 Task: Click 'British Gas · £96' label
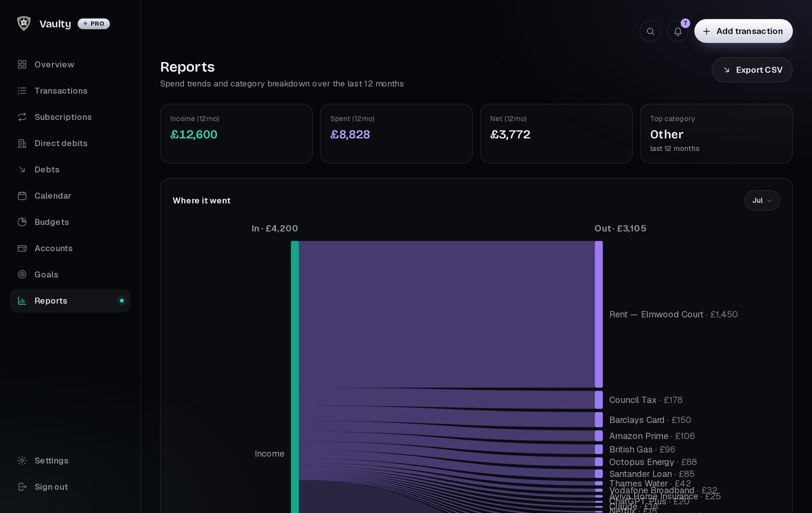642,449
